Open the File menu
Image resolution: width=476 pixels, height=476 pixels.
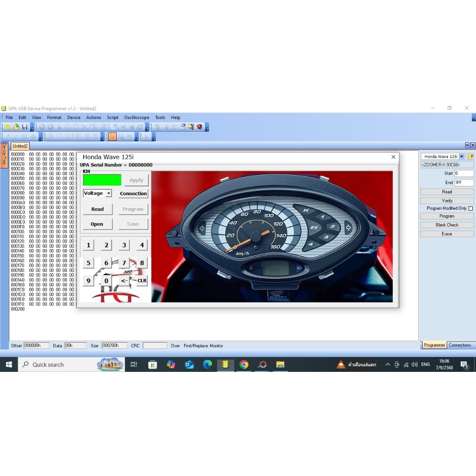(x=9, y=118)
